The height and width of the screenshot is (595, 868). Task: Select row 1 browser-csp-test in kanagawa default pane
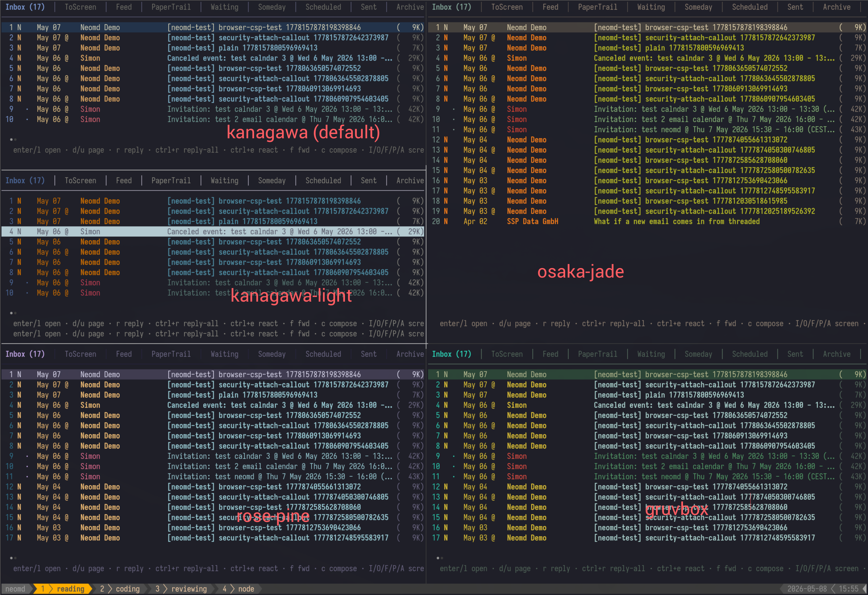tap(213, 28)
